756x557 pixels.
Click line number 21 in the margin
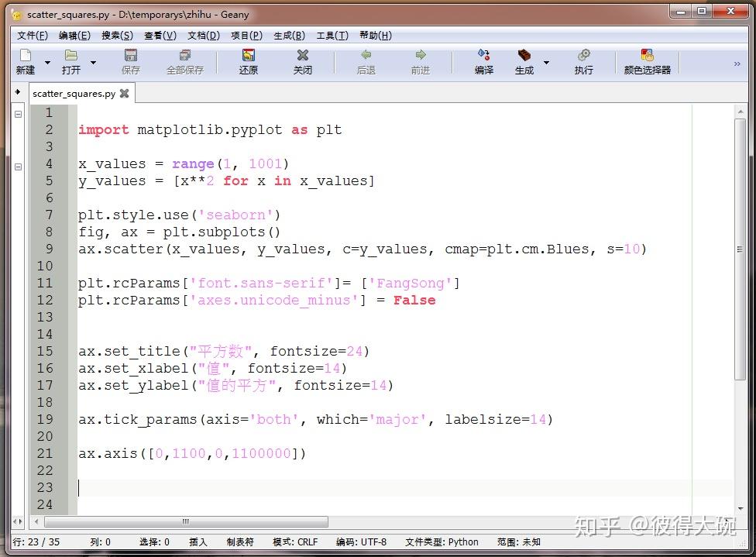45,453
